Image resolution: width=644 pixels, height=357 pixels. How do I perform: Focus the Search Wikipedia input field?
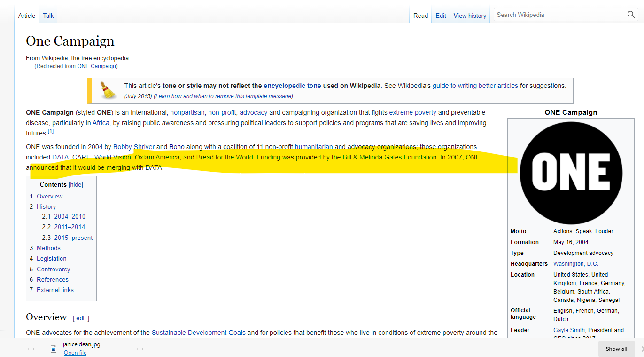point(560,15)
